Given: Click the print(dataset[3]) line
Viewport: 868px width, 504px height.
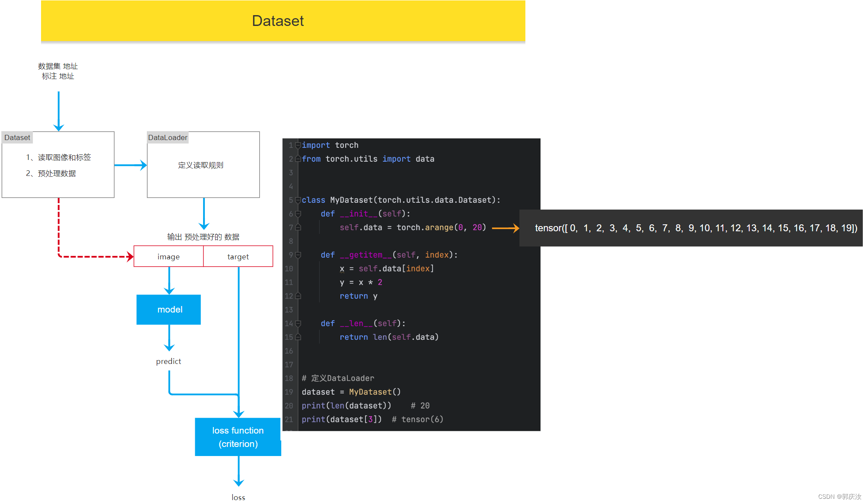Looking at the screenshot, I should (372, 419).
